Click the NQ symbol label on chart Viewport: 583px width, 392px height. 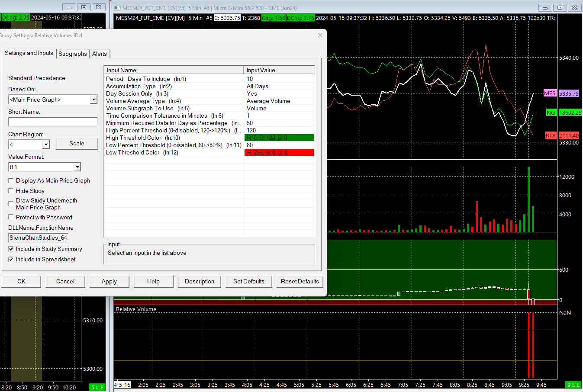coord(551,112)
